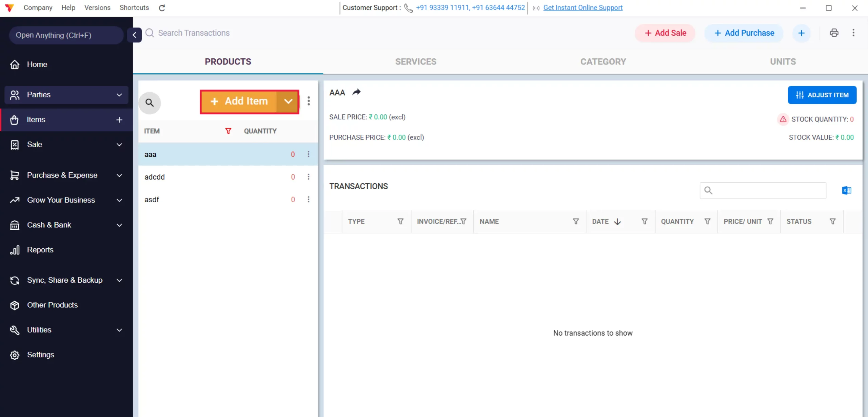Image resolution: width=868 pixels, height=417 pixels.
Task: Click the plus icon on Items sidebar row
Action: [119, 120]
